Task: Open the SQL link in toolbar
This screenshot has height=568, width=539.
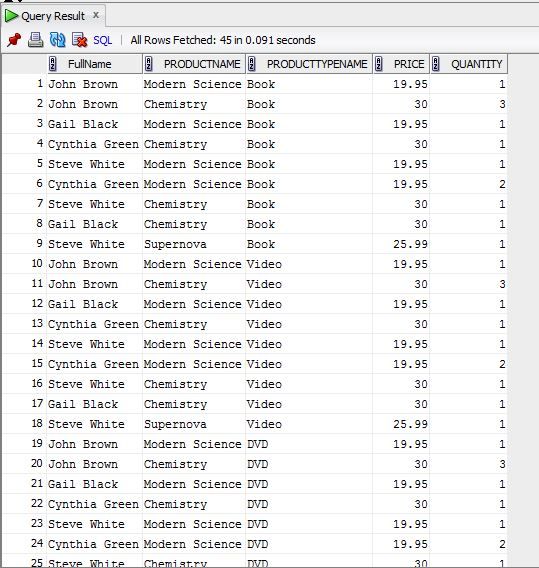Action: (x=103, y=40)
